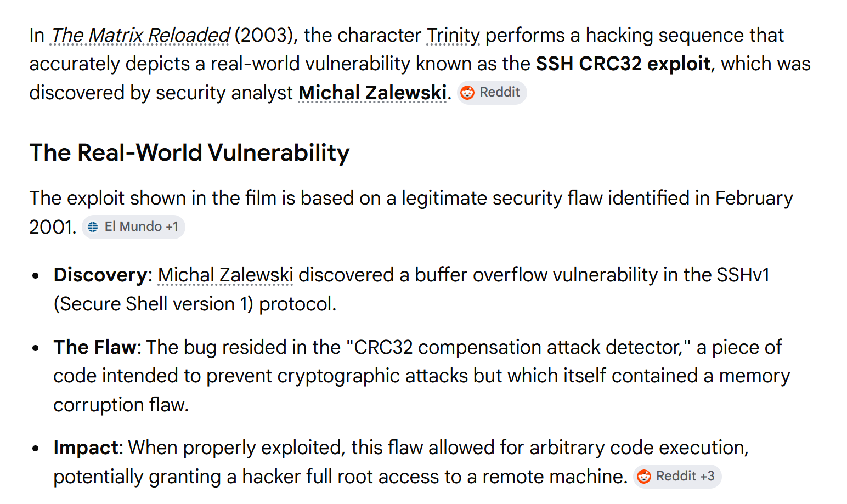Click the quoted CRC32 compensation attack detector phrase
The width and height of the screenshot is (847, 504).
[x=517, y=348]
